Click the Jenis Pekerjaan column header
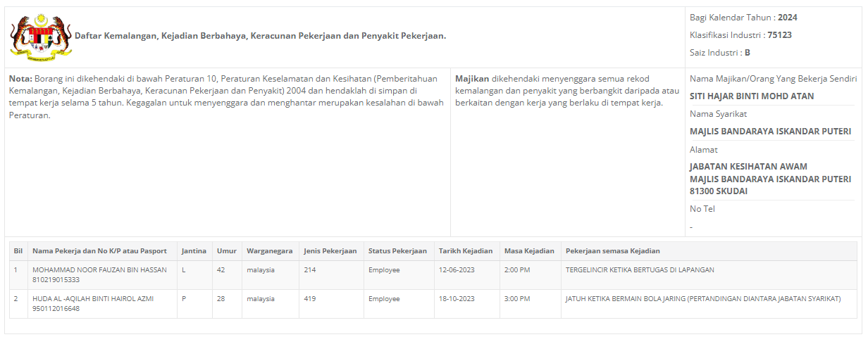The width and height of the screenshot is (868, 337). pos(330,251)
